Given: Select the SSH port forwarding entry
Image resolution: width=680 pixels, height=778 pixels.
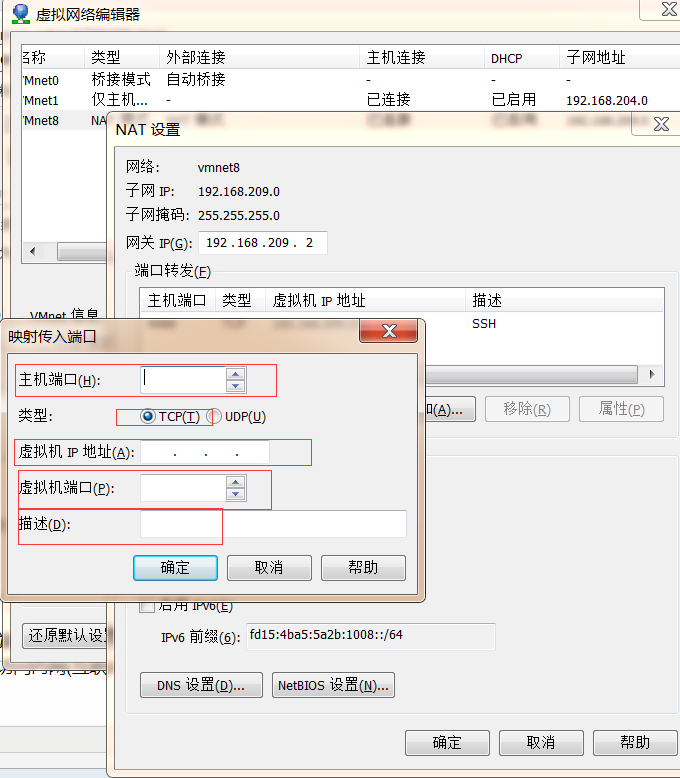Looking at the screenshot, I should [x=484, y=324].
